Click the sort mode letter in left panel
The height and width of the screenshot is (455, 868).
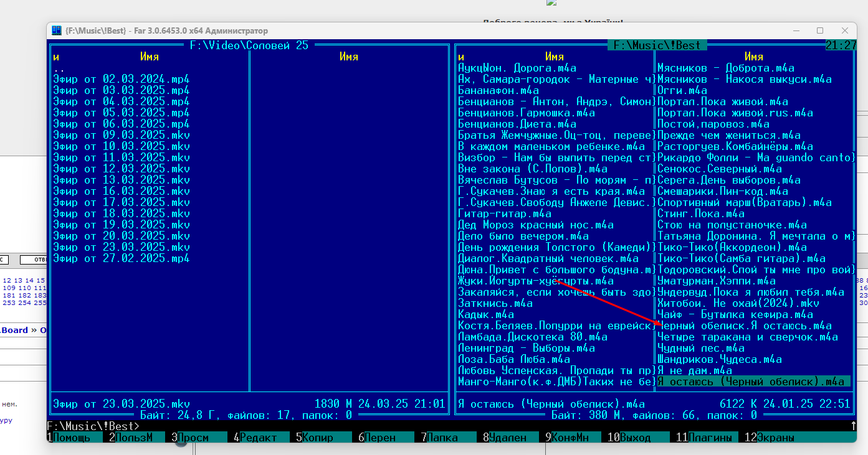[x=56, y=57]
